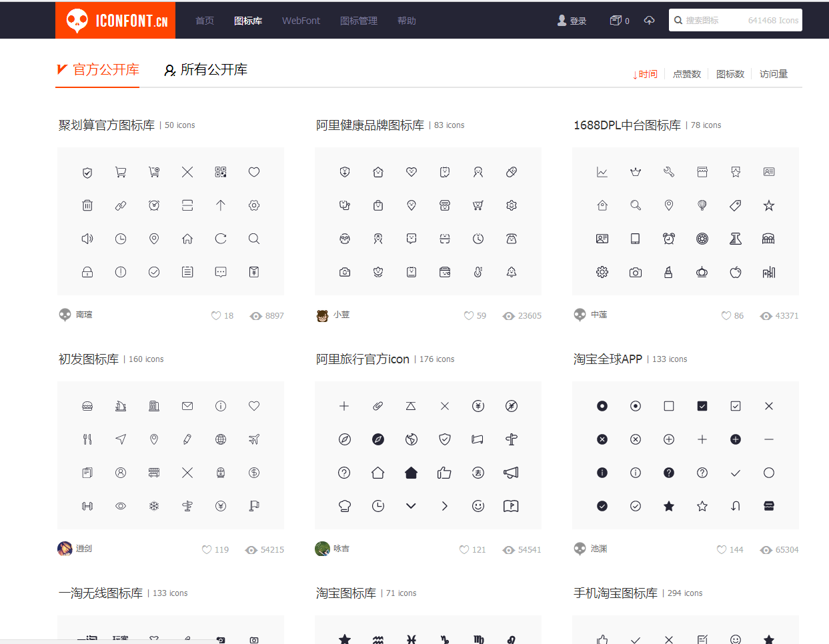Viewport: 829px width, 644px height.
Task: Open the 一淘无线图标库 title link
Action: point(101,593)
